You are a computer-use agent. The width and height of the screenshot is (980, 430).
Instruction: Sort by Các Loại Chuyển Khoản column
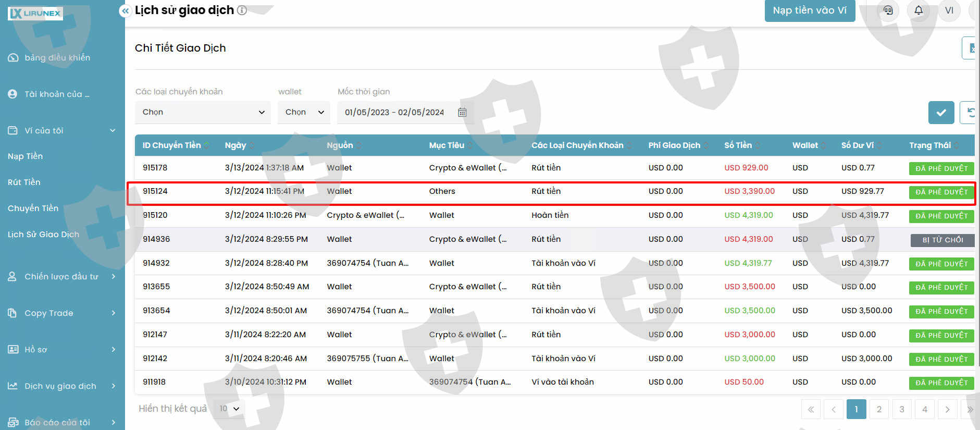click(581, 145)
